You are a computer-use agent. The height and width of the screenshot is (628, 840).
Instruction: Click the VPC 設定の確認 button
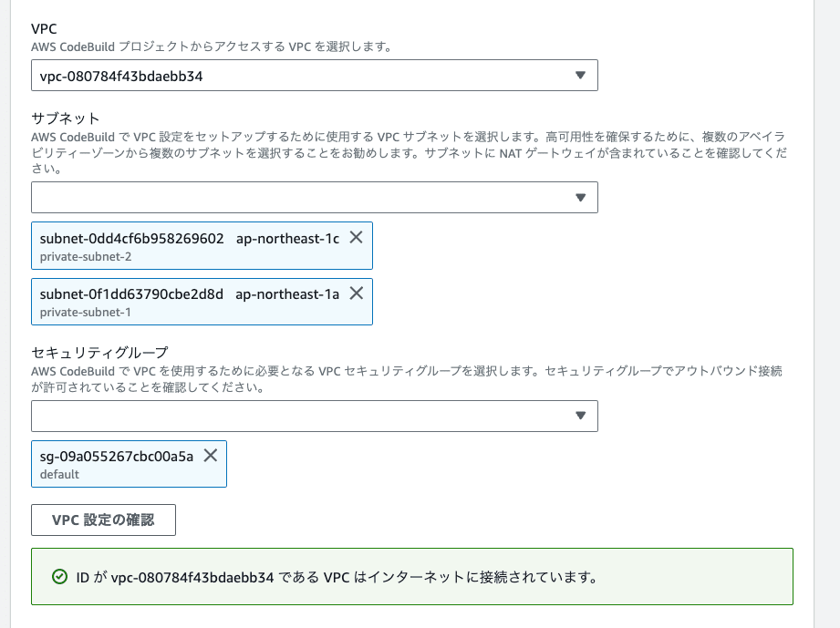103,520
